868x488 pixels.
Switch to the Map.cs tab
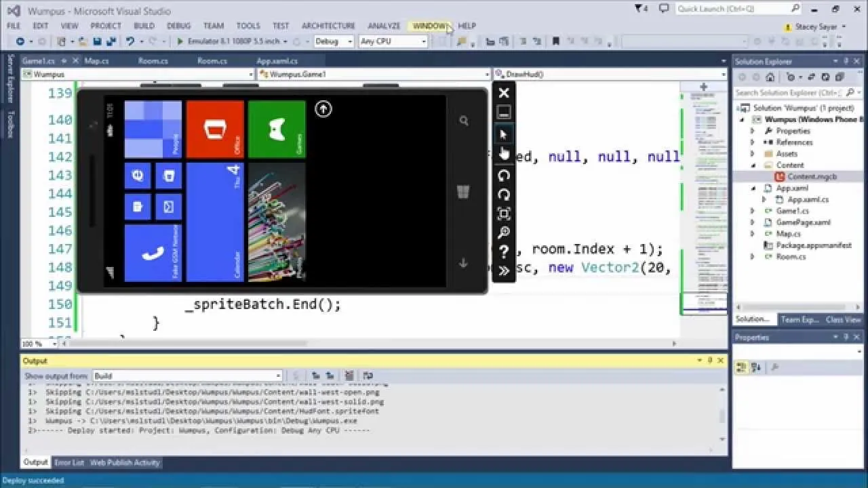(98, 60)
